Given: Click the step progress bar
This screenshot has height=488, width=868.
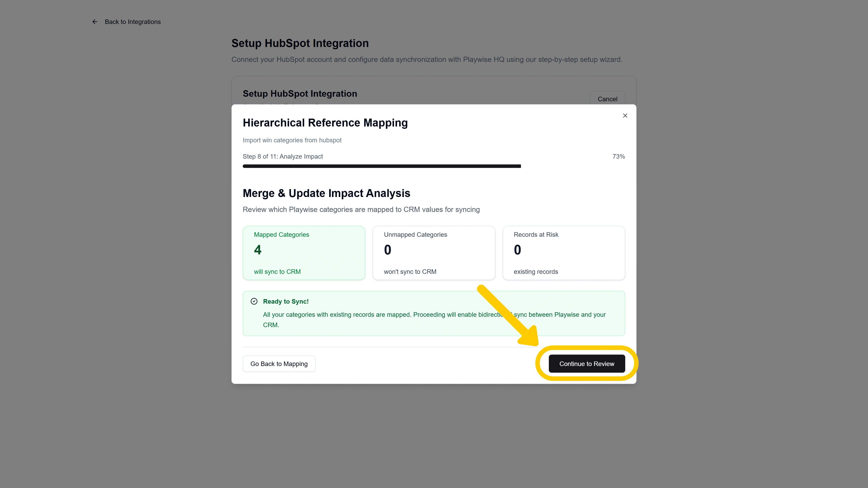Looking at the screenshot, I should pos(381,166).
